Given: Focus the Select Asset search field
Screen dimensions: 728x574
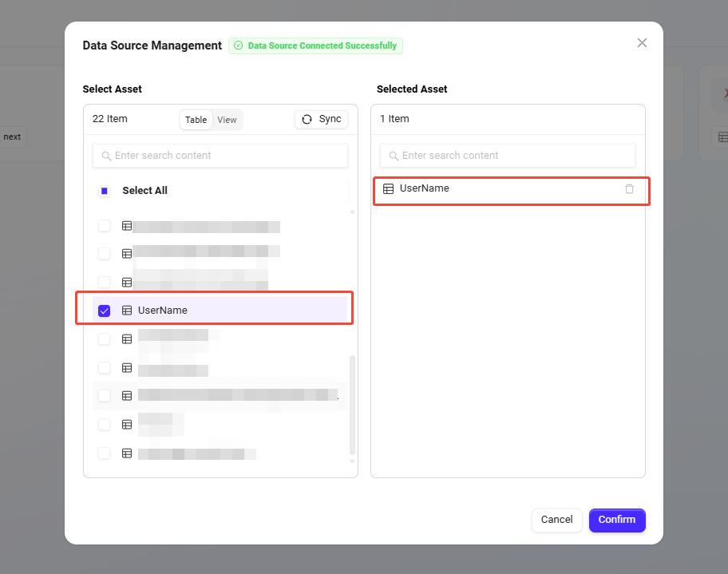Looking at the screenshot, I should (227, 156).
